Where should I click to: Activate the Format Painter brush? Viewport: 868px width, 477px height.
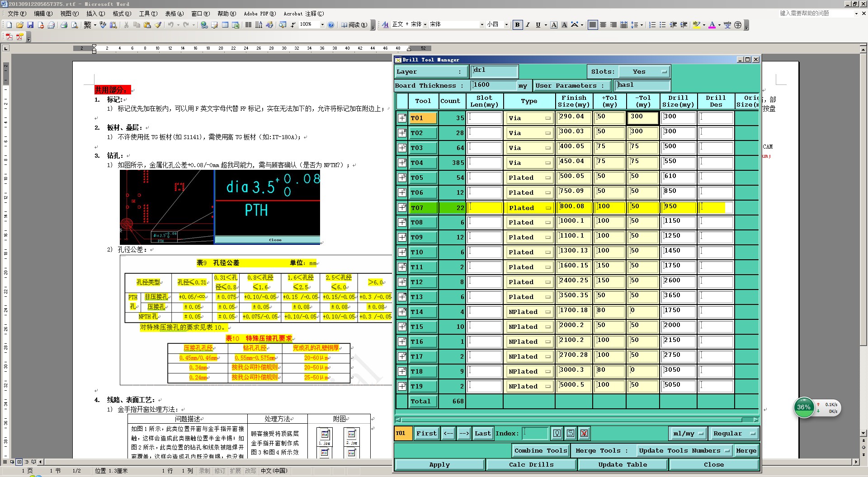click(x=158, y=25)
